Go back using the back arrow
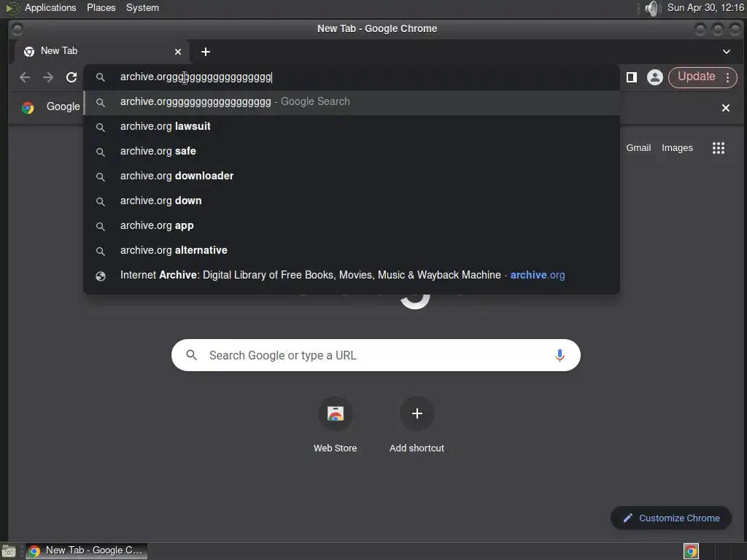Screen dimensions: 747x560 (x=25, y=77)
